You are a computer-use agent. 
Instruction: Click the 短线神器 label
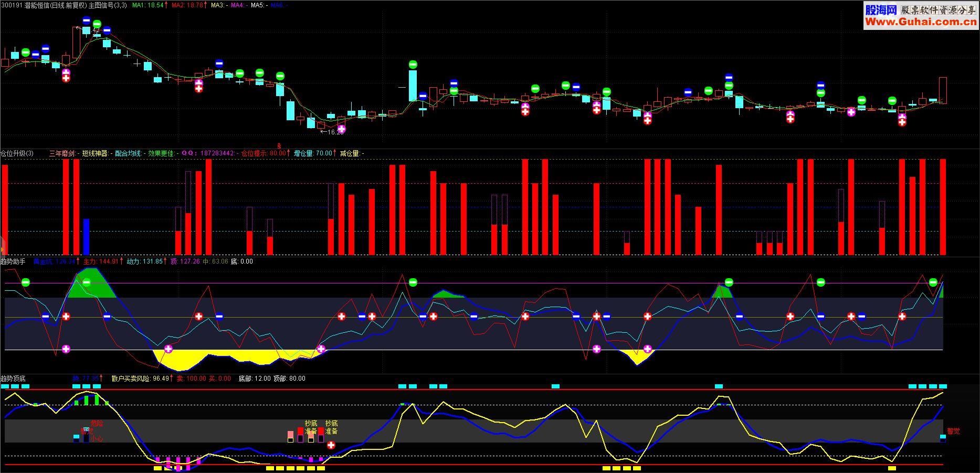tap(96, 153)
